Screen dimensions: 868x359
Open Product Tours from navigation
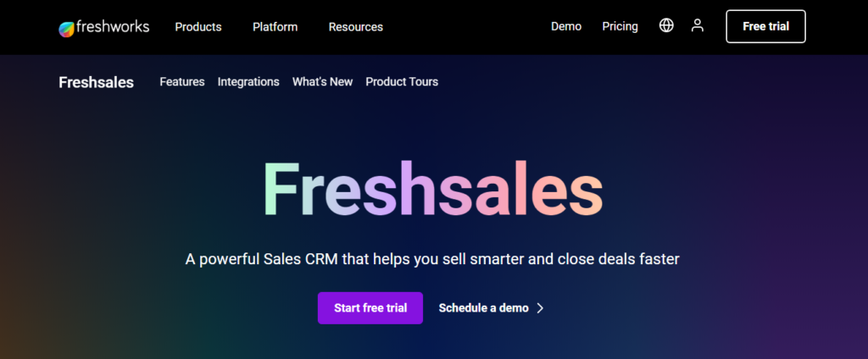point(402,82)
